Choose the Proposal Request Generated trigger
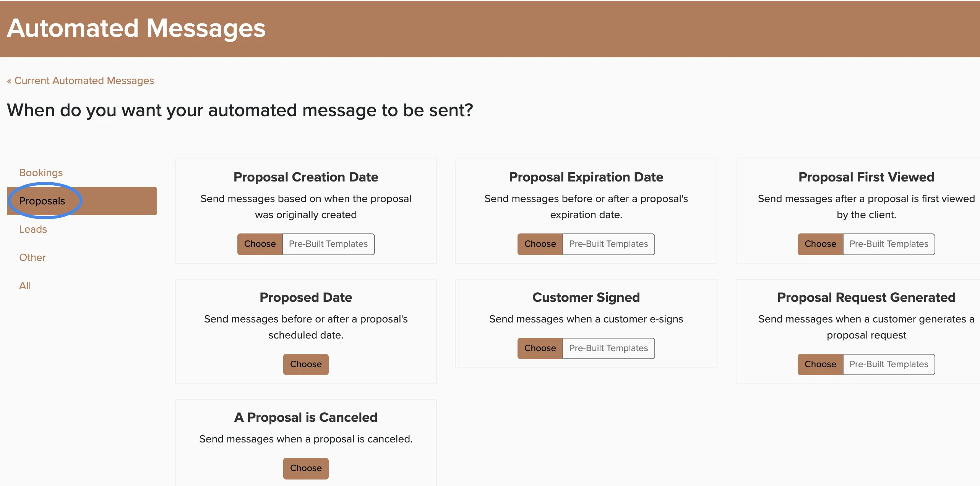Viewport: 980px width, 486px height. [x=820, y=364]
